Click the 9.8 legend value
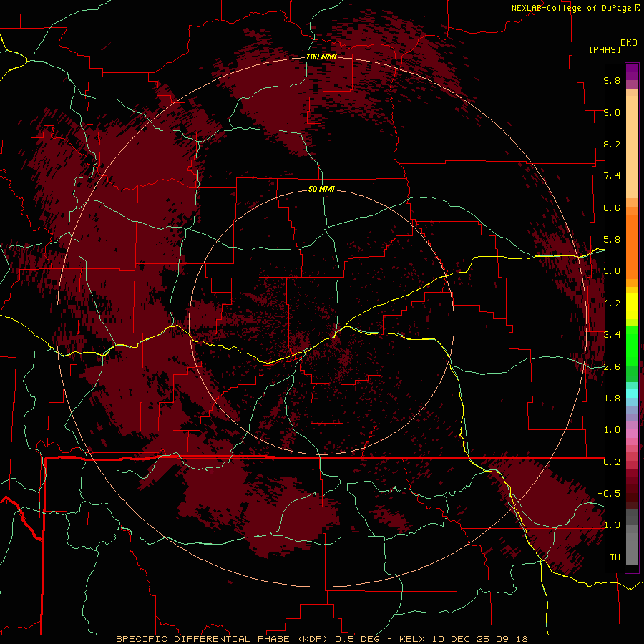This screenshot has width=644, height=644. click(612, 80)
